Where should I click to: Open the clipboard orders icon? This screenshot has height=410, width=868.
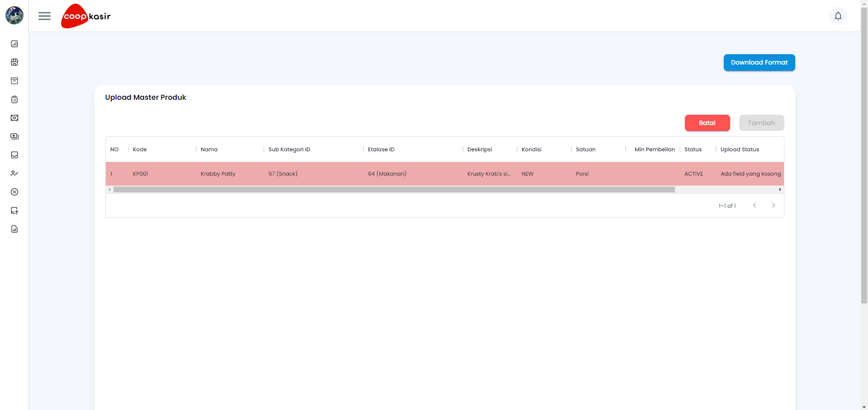[14, 99]
